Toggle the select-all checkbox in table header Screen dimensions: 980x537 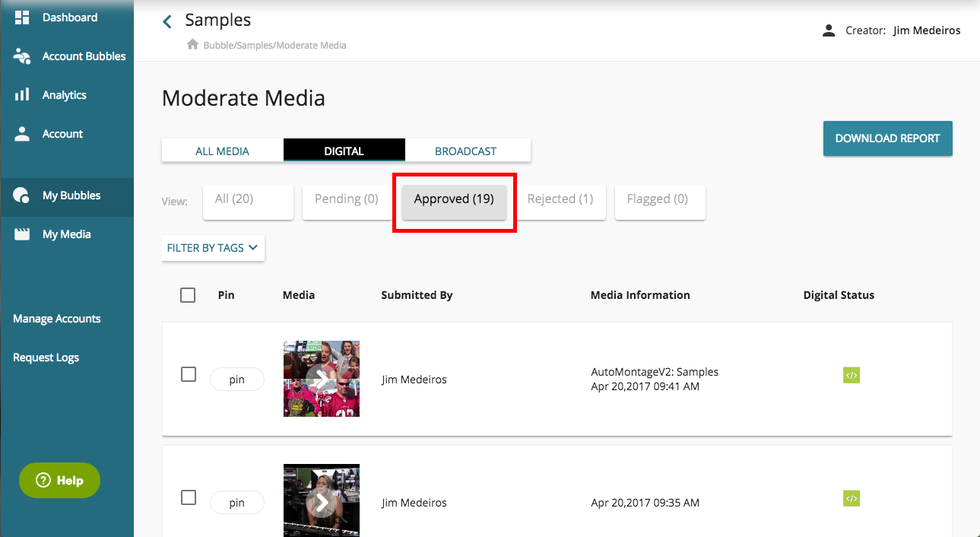188,295
